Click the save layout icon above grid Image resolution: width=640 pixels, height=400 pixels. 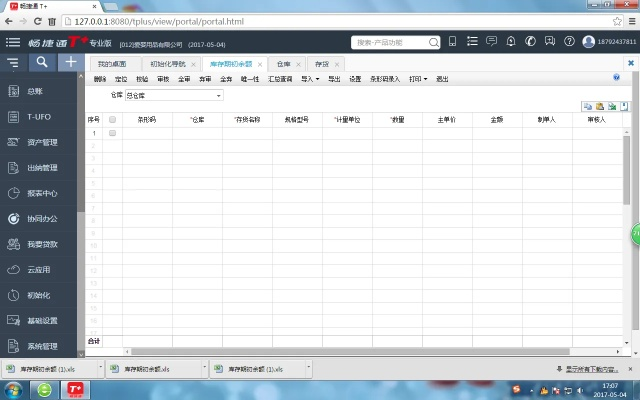tap(624, 107)
